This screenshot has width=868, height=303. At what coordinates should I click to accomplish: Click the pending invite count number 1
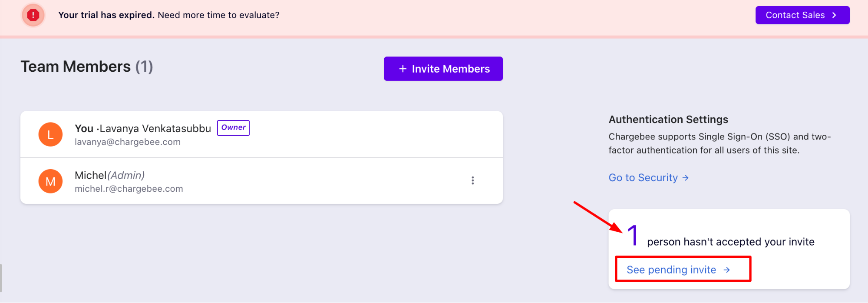(633, 235)
